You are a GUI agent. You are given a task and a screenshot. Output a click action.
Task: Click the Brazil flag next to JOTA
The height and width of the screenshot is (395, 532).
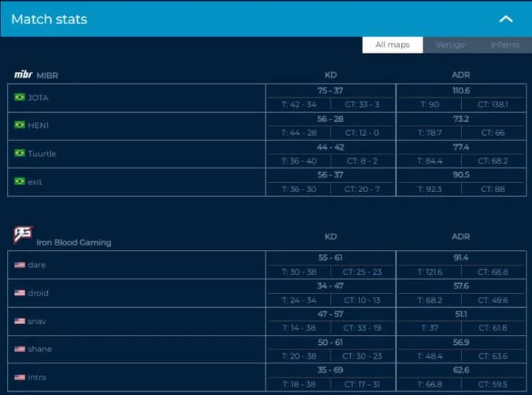click(x=19, y=97)
